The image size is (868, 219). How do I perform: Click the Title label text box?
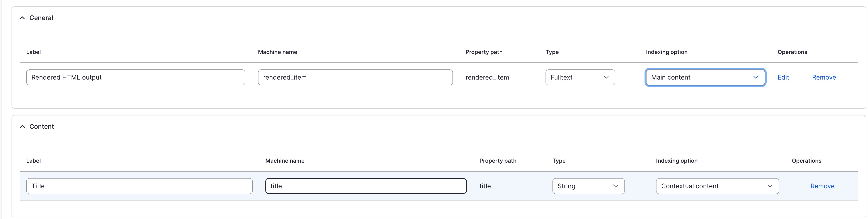pyautogui.click(x=139, y=186)
